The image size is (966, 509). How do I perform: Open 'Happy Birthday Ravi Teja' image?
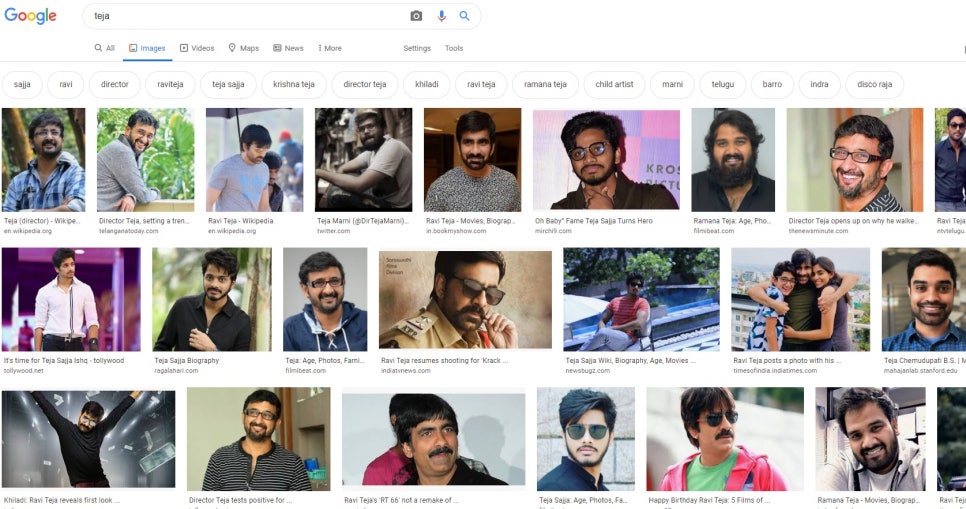tap(725, 439)
